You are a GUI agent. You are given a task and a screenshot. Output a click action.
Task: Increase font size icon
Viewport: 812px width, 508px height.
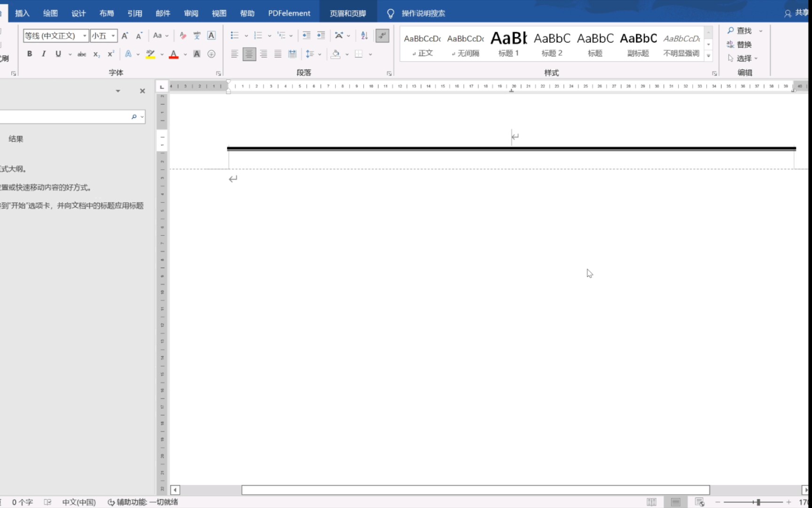[x=125, y=36]
